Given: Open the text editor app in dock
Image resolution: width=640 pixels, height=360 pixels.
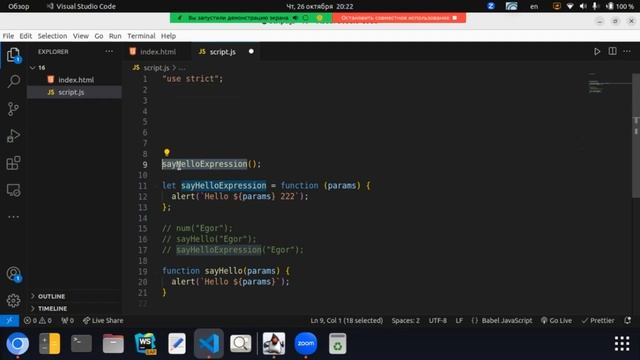Looking at the screenshot, I should coord(177,344).
